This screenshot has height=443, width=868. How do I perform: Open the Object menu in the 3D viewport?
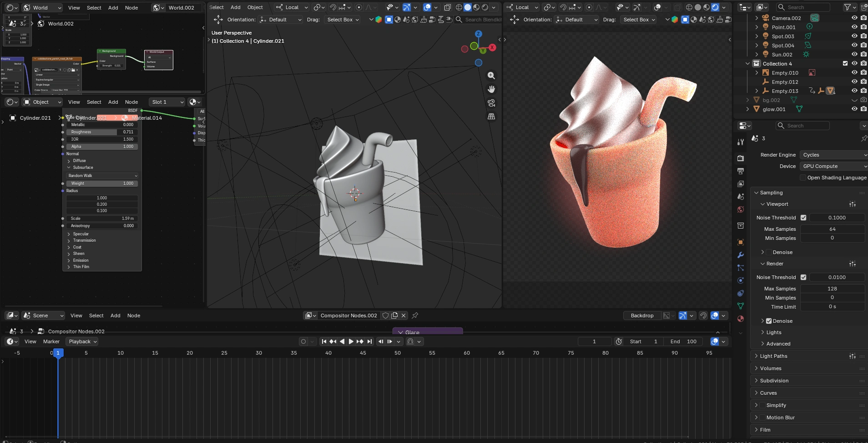tap(255, 7)
